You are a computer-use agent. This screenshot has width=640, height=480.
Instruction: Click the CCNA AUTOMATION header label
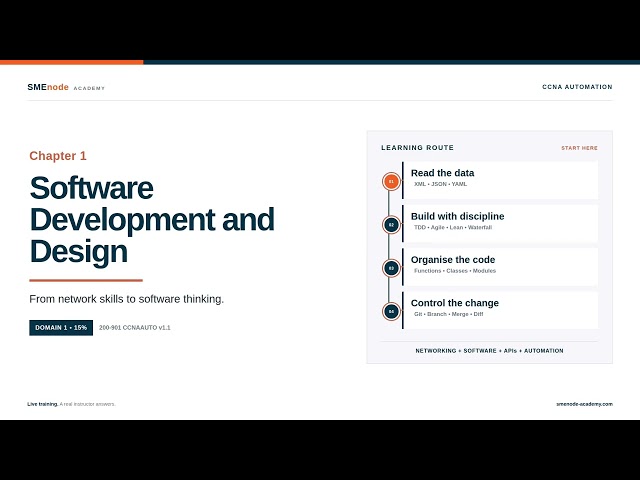coord(577,87)
